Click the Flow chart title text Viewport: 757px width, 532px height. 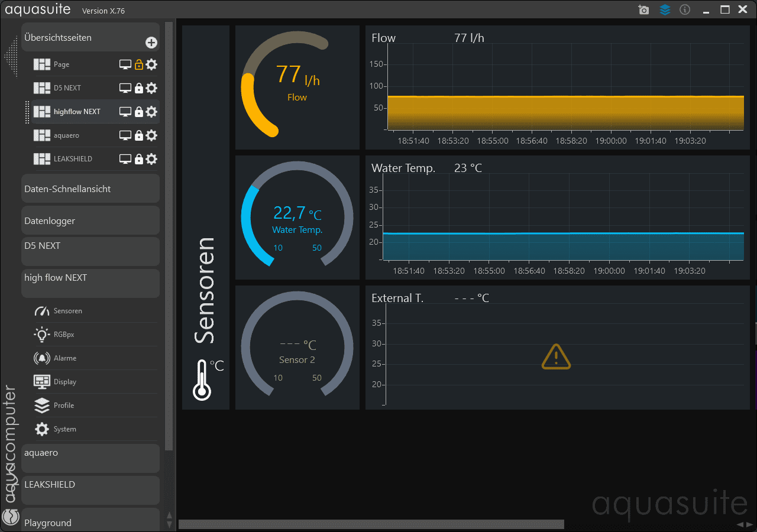pyautogui.click(x=383, y=38)
